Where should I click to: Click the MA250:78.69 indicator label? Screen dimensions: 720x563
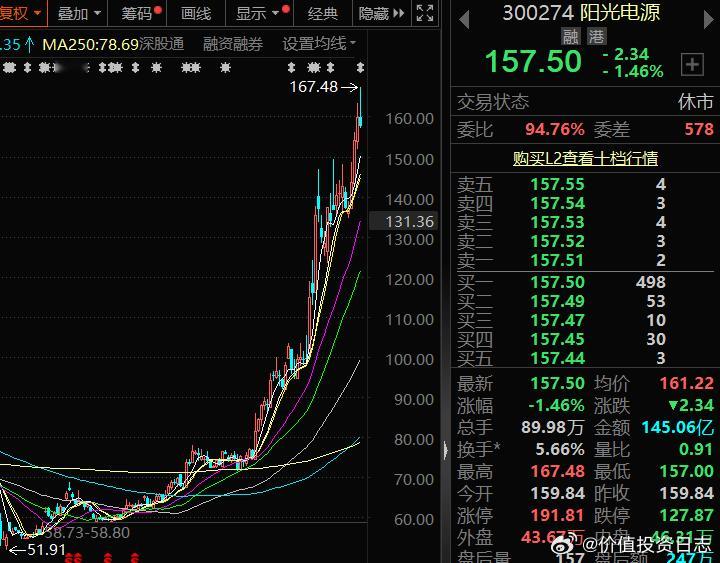click(90, 44)
